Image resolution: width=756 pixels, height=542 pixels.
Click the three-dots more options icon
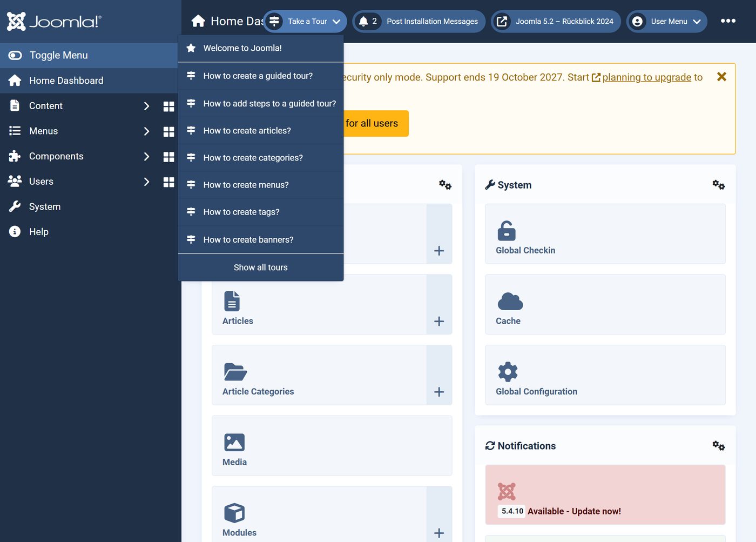tap(728, 21)
